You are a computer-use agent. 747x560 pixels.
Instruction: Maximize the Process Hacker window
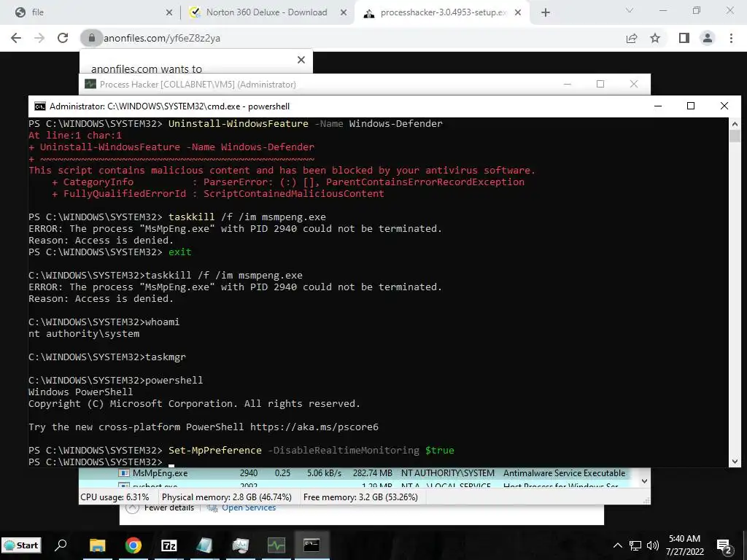click(600, 84)
